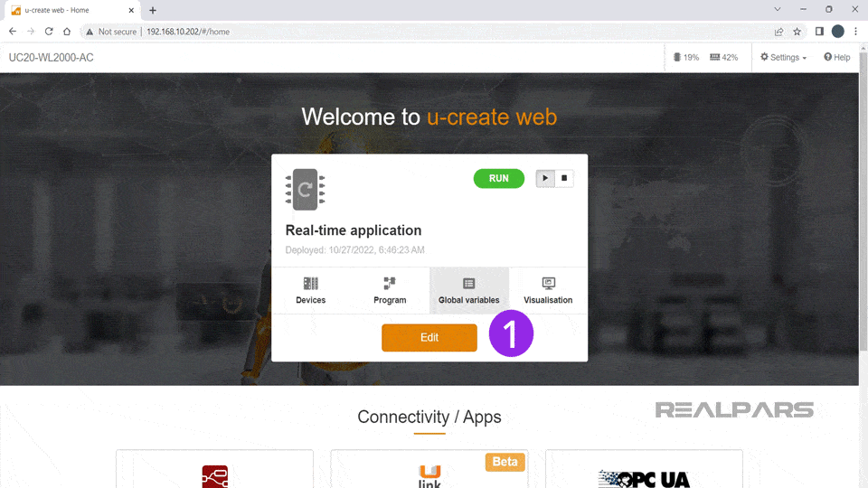Viewport: 868px width, 488px height.
Task: Open the Visualisation section
Action: [548, 290]
